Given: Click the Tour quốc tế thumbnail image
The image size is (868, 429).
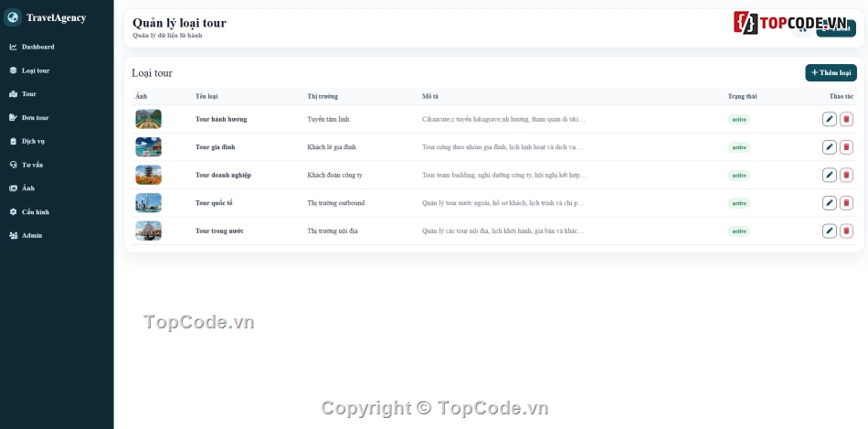Looking at the screenshot, I should pos(148,203).
